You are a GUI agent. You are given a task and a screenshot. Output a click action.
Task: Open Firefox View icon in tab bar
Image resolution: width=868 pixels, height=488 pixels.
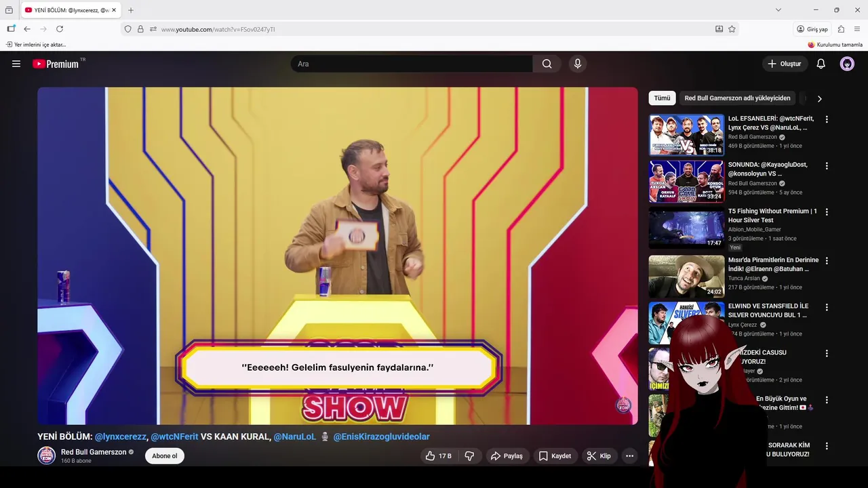coord(9,10)
